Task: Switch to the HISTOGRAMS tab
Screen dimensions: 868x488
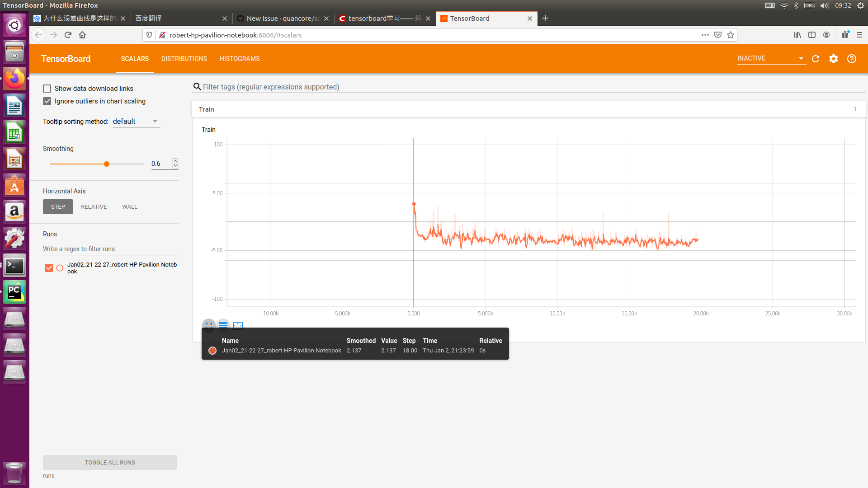Action: pos(239,59)
